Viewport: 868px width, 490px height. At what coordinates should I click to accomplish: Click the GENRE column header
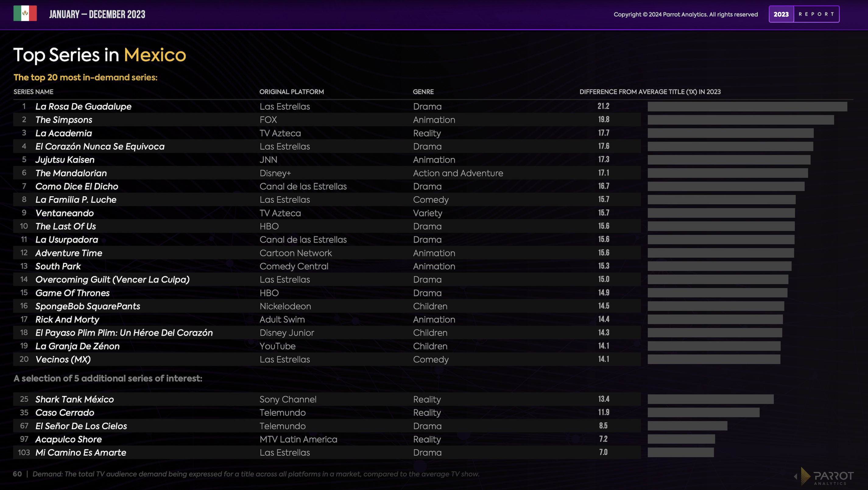(423, 92)
